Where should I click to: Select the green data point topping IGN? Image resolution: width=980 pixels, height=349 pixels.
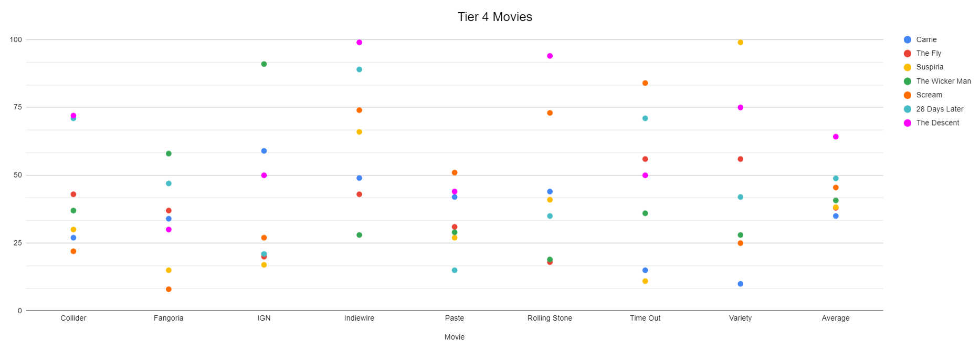click(264, 64)
